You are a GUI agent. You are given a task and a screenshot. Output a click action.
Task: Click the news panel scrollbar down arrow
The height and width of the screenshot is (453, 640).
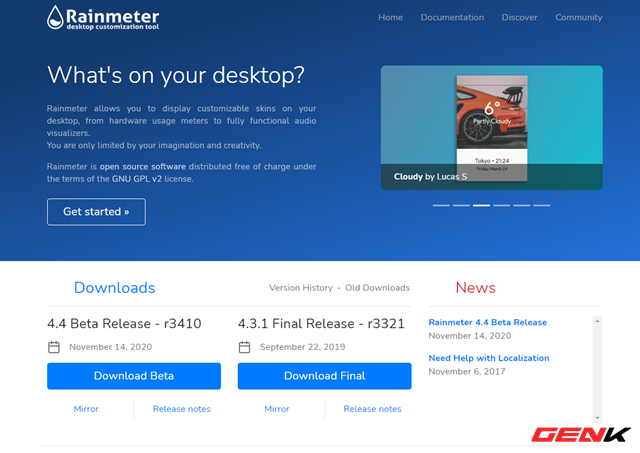tap(597, 417)
